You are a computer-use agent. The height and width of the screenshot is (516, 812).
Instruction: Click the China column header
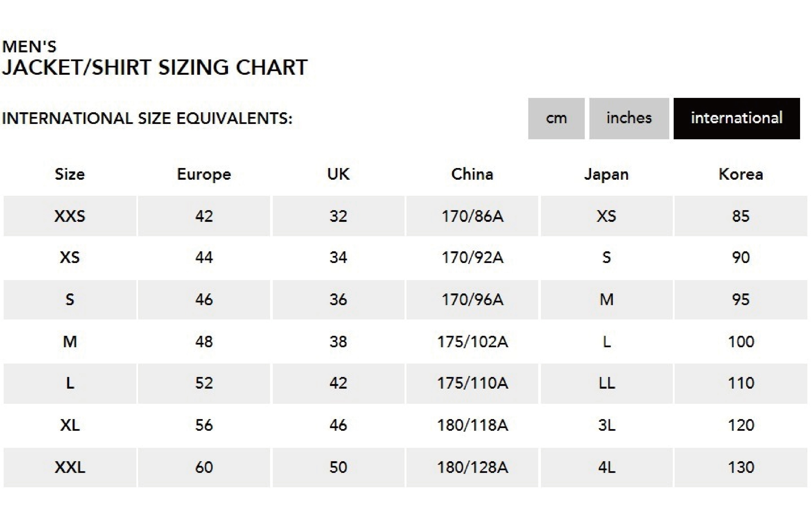coord(472,174)
